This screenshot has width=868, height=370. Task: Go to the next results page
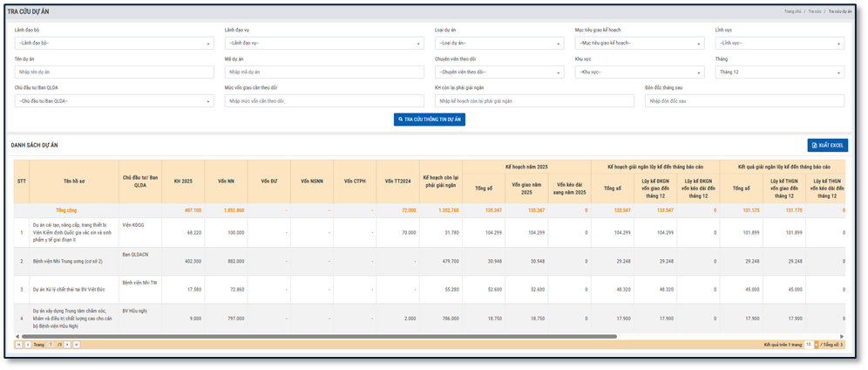[x=68, y=345]
